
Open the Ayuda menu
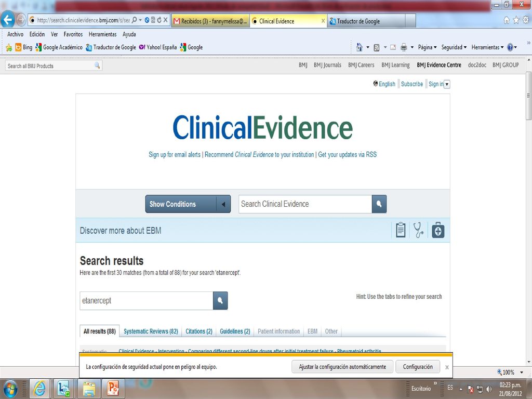129,34
